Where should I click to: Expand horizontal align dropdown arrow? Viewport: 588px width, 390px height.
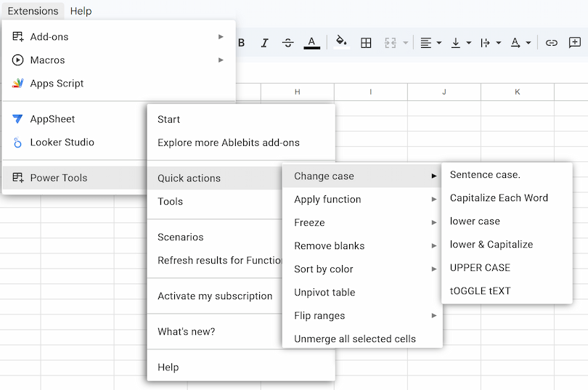click(438, 43)
